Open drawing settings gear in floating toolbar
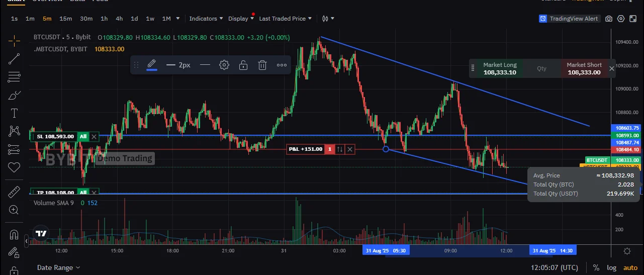 (224, 65)
